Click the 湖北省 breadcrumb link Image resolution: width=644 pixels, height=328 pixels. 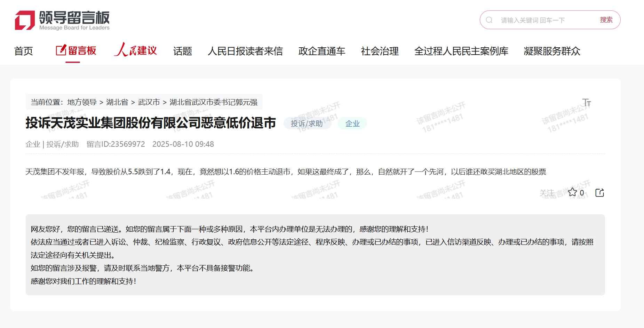tap(117, 102)
